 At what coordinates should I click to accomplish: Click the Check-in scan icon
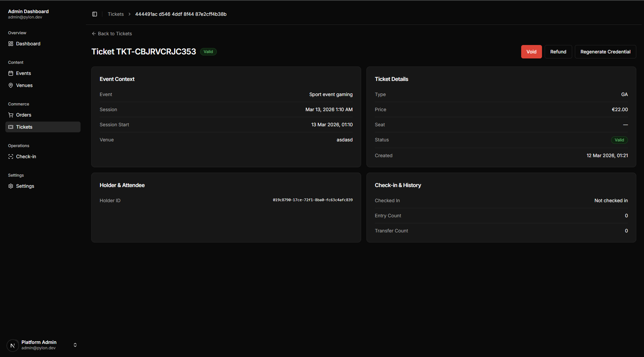tap(11, 157)
